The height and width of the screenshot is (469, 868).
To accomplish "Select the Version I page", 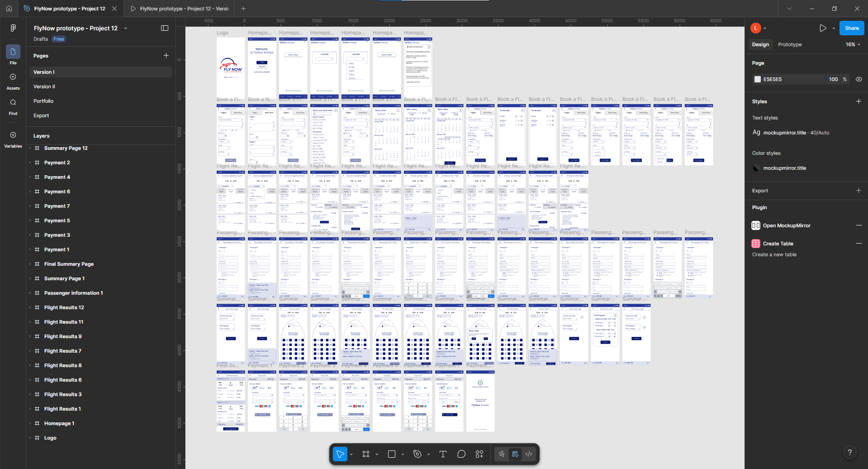I will (x=101, y=72).
